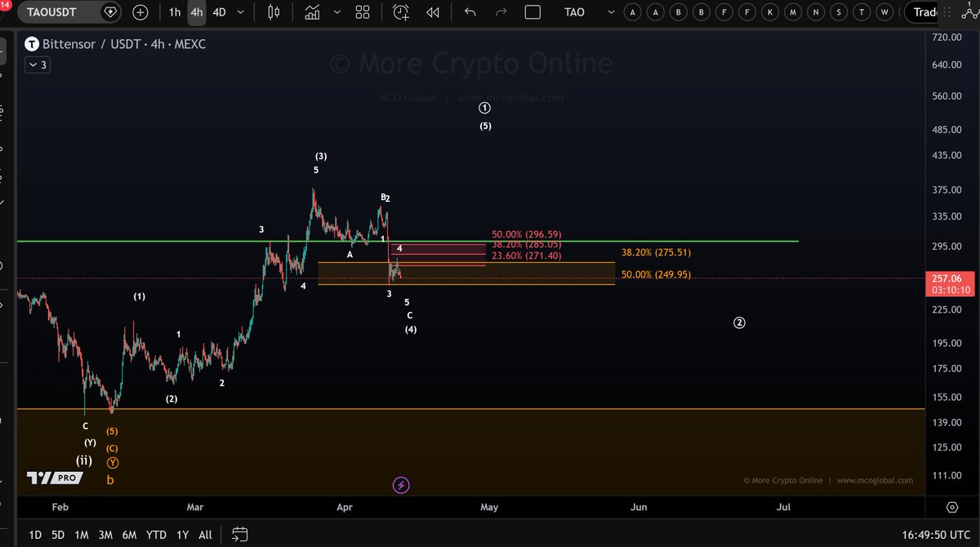Select the 23.60% (271.40) Fibonacci level label

click(526, 256)
